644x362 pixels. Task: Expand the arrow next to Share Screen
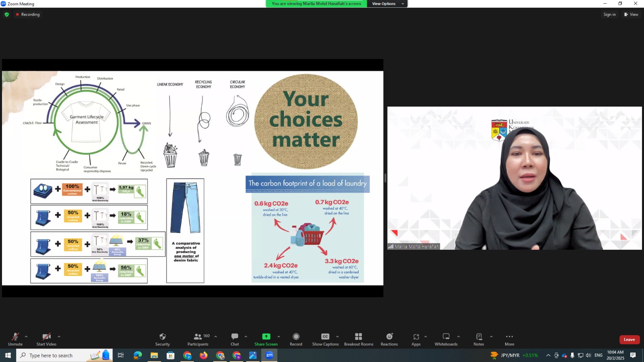tap(279, 337)
